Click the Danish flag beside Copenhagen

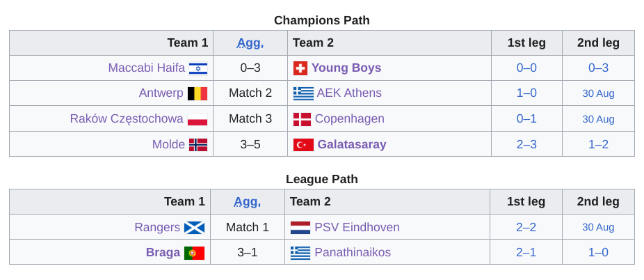(302, 119)
